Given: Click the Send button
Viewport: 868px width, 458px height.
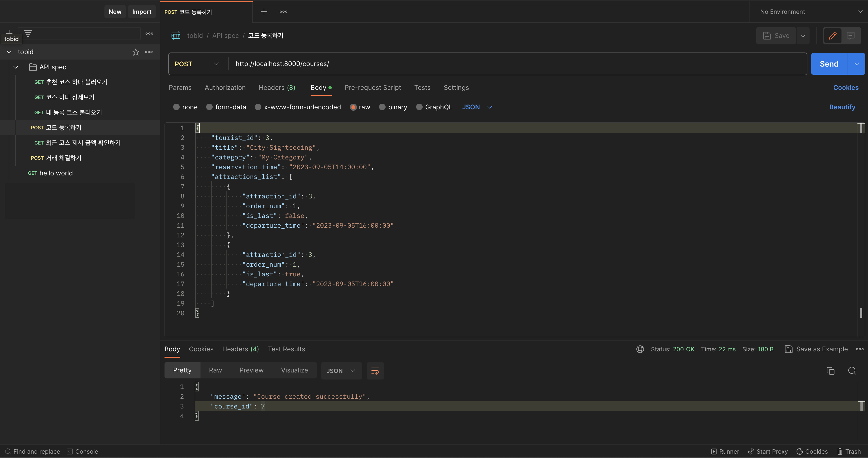Looking at the screenshot, I should [x=829, y=64].
